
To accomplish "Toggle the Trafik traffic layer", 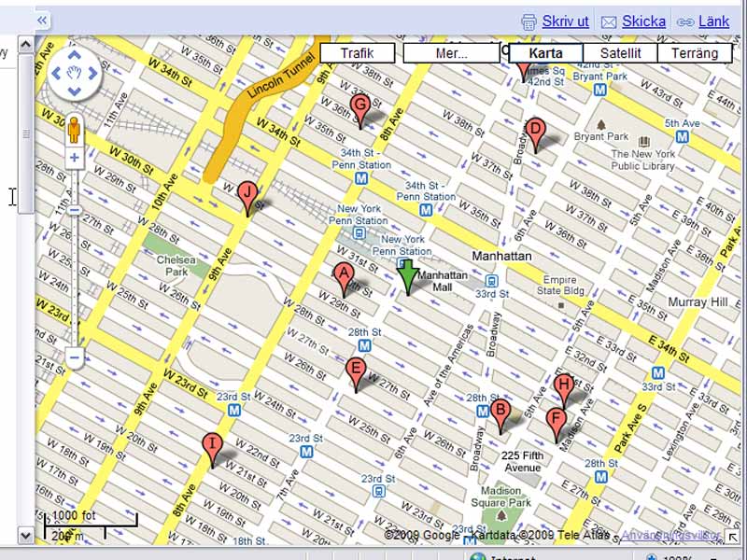I will coord(357,53).
